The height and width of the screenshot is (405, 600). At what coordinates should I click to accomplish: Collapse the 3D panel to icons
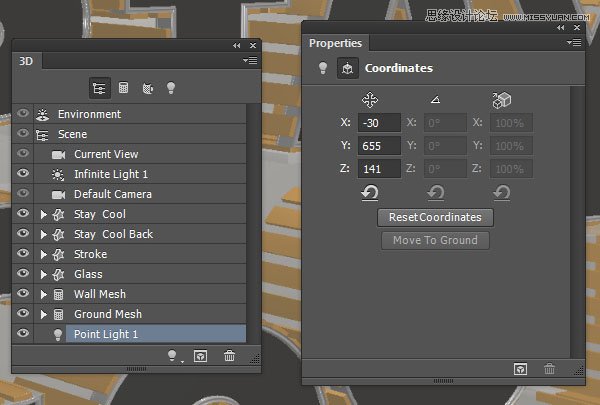coord(237,46)
